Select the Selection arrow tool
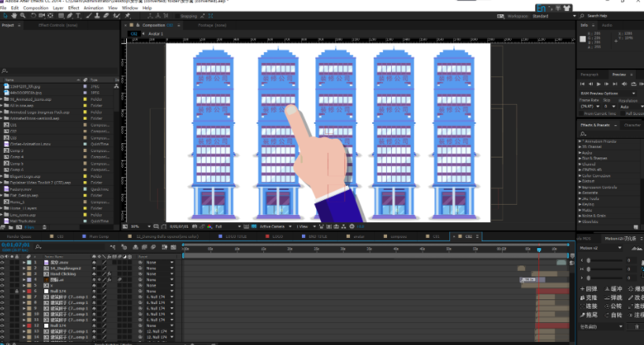Screen dimensions: 644x345 tap(4, 16)
